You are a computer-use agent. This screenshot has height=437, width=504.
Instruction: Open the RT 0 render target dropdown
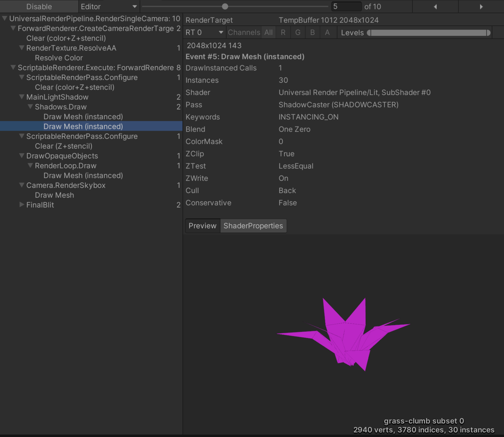tap(204, 32)
